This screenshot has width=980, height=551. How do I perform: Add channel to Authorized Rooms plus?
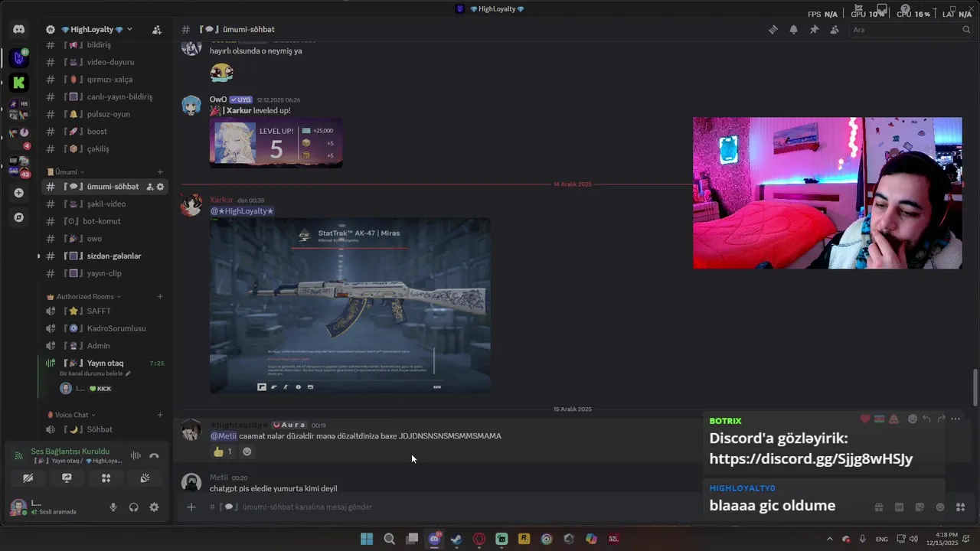(x=160, y=297)
